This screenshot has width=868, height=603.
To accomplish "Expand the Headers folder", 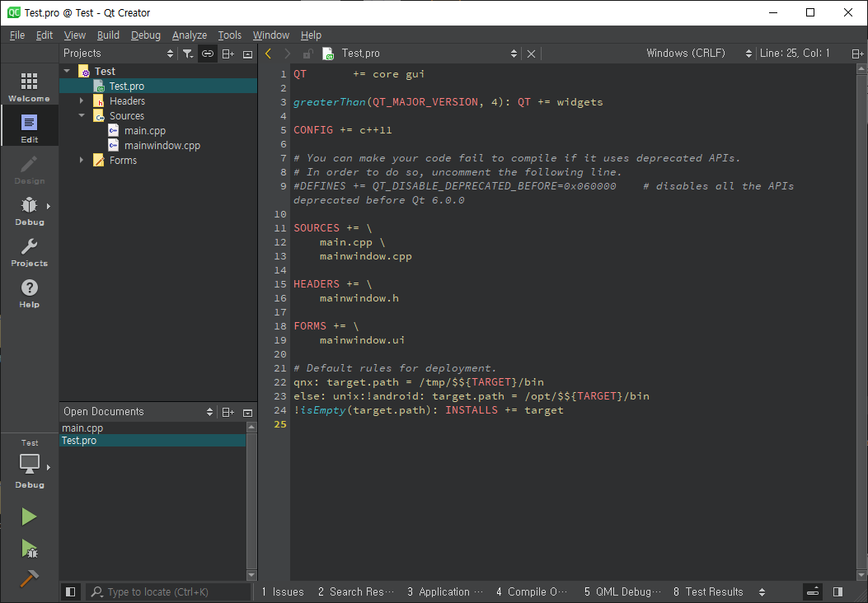I will coord(82,100).
